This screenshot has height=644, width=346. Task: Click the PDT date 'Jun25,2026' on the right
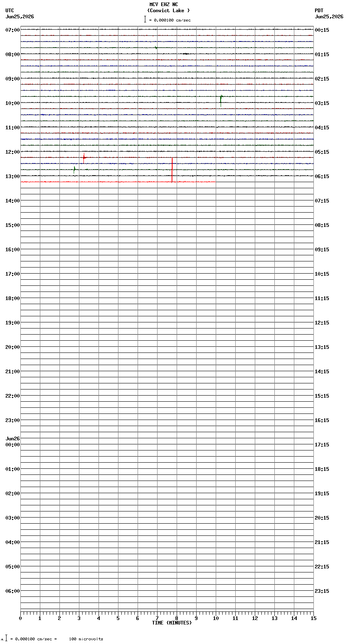click(x=329, y=17)
